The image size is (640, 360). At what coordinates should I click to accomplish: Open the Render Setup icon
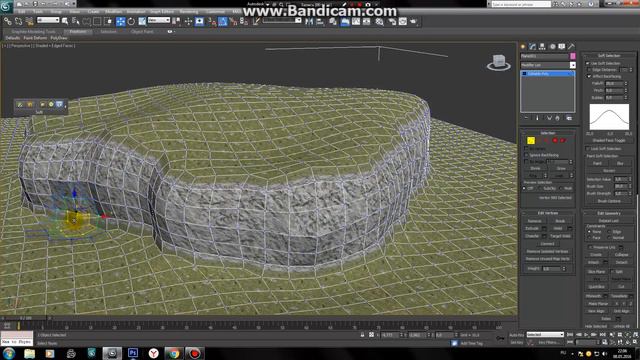pos(392,21)
